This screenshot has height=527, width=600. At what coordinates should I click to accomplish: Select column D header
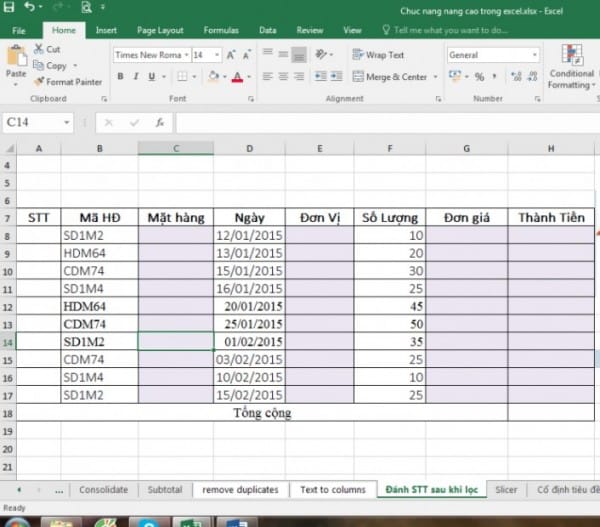point(249,148)
